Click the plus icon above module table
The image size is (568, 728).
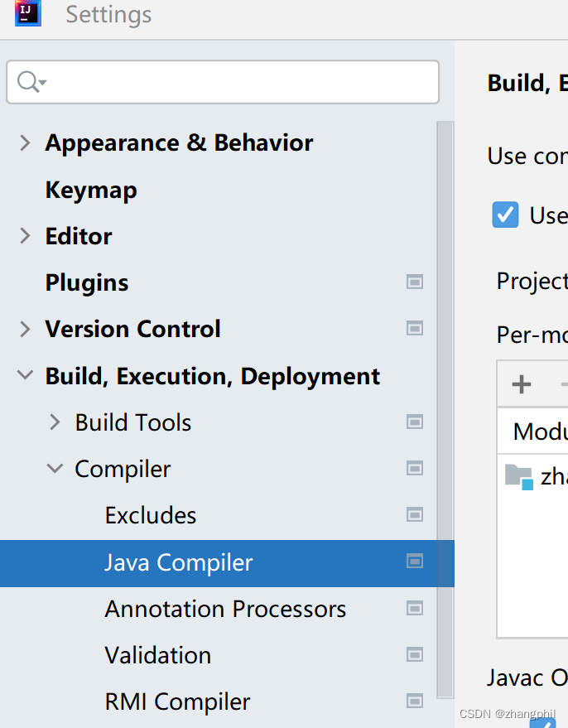pos(521,384)
